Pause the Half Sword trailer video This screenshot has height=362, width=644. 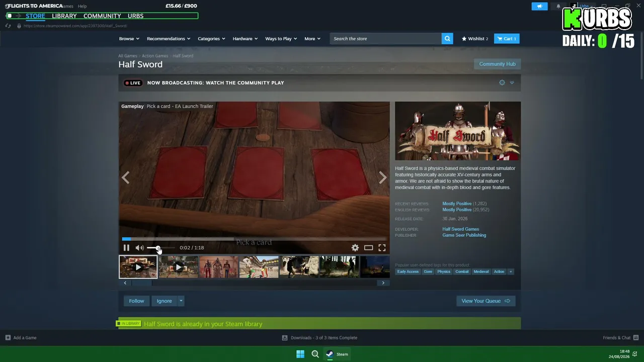pos(126,247)
